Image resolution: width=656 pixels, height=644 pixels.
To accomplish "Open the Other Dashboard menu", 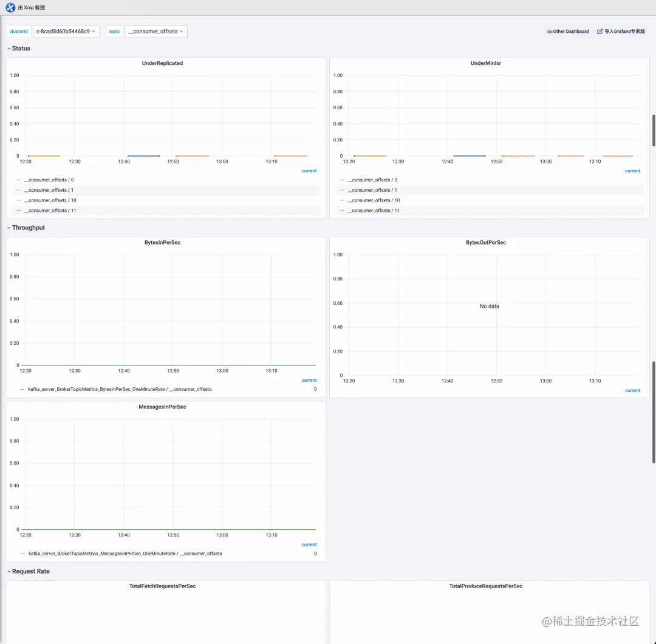I will (568, 32).
